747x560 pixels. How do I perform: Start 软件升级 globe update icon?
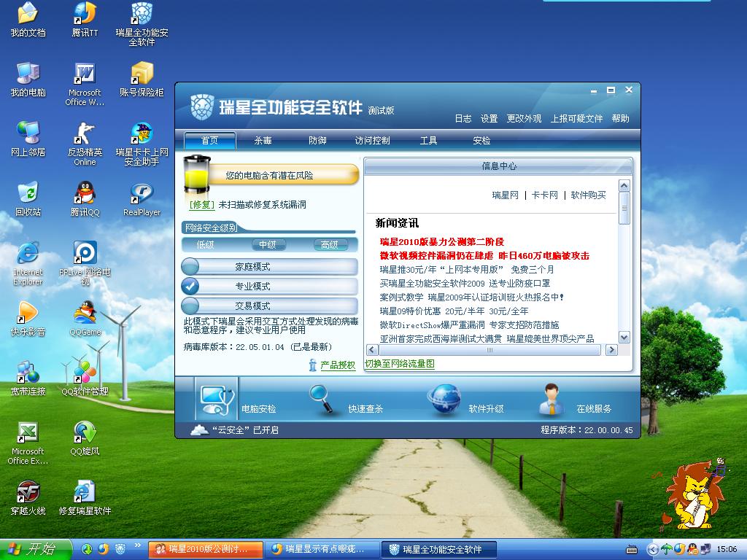pyautogui.click(x=444, y=399)
